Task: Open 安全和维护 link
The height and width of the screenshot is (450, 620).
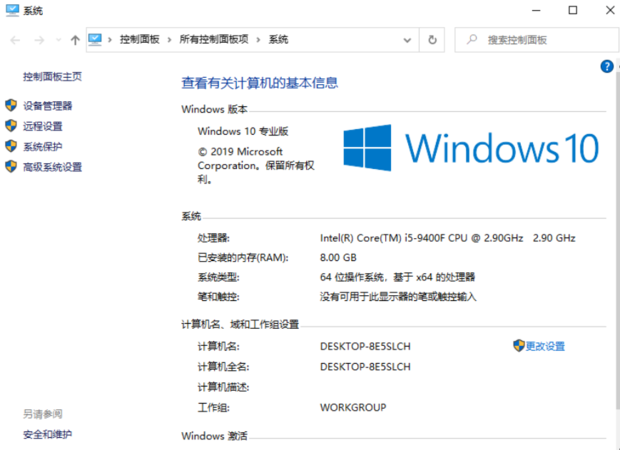Action: point(47,434)
